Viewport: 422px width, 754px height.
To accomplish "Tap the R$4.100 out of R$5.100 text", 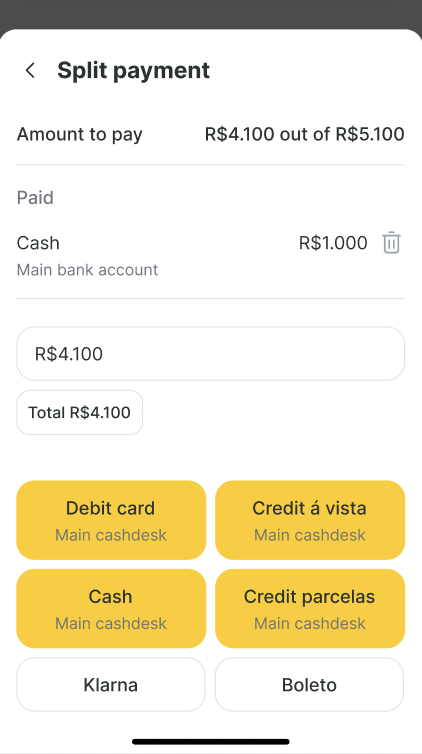I will (305, 134).
